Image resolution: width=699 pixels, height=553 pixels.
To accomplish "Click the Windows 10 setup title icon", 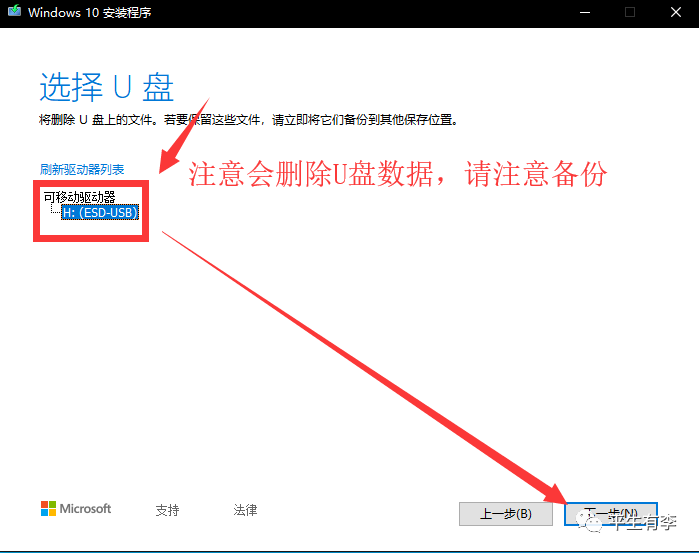I will [x=14, y=11].
